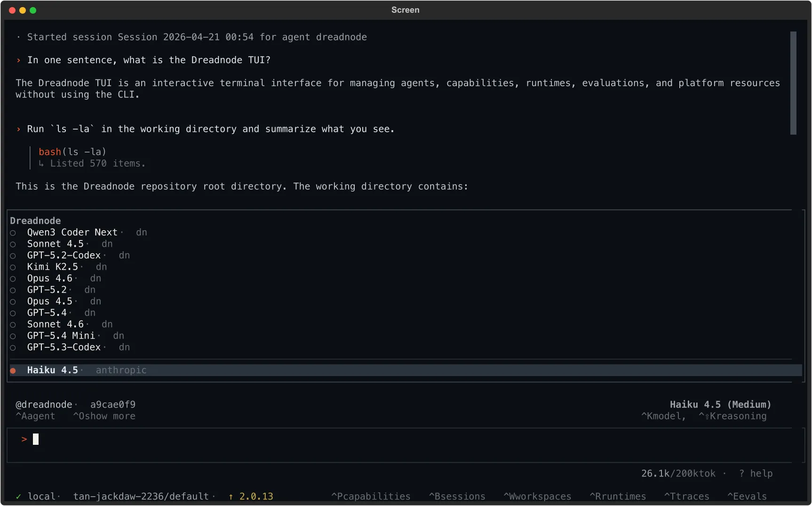Select the GPT-5.2-Codex model
This screenshot has height=506, width=812.
point(64,256)
